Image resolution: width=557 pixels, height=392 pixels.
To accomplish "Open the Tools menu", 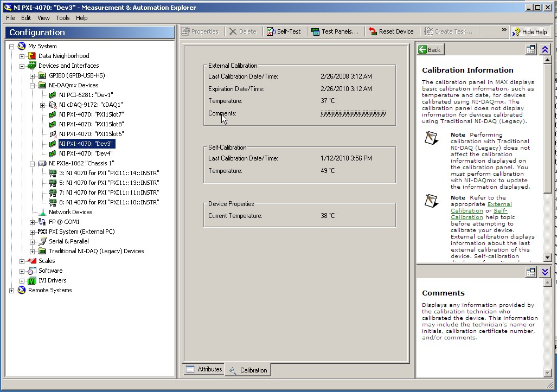I will tap(62, 17).
